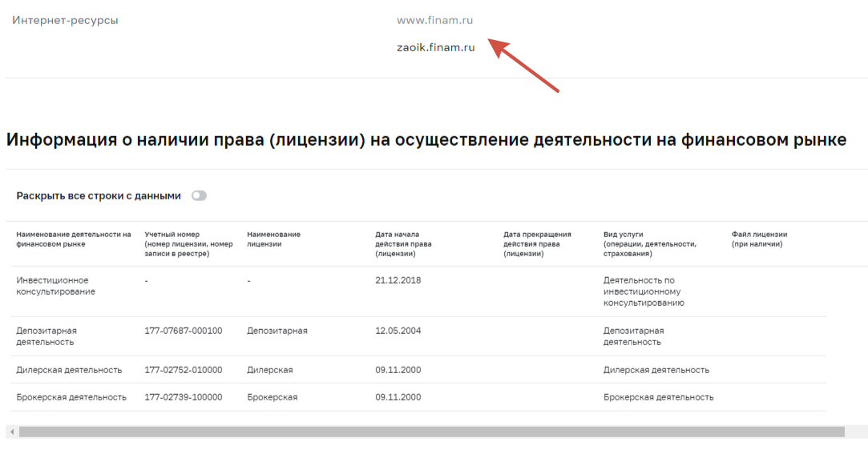Open the zaoik.finam.ru link
868x450 pixels.
click(x=435, y=47)
